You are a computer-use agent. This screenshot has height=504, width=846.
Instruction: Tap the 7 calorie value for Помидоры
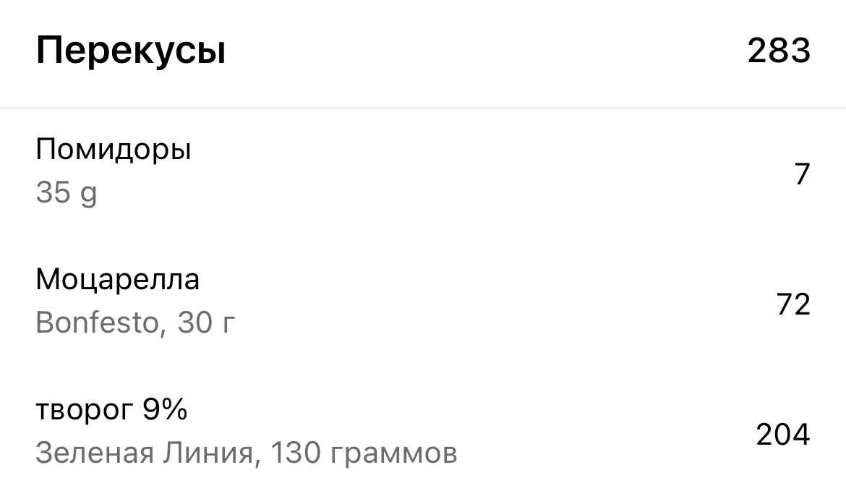pos(803,174)
